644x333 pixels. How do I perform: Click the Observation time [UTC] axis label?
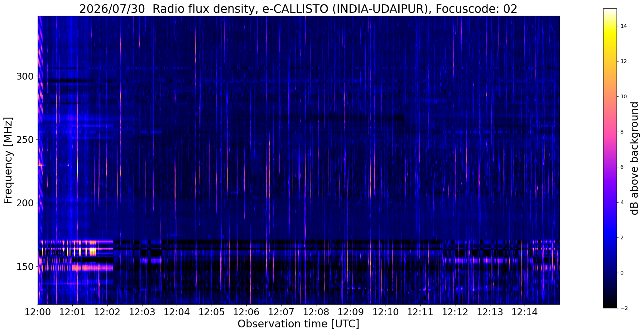(x=298, y=324)
